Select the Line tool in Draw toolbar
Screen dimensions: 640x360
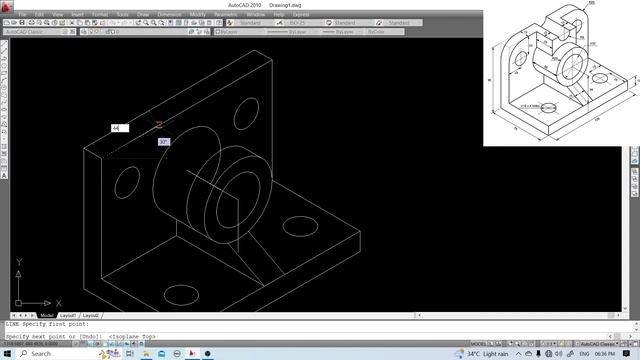(x=4, y=43)
